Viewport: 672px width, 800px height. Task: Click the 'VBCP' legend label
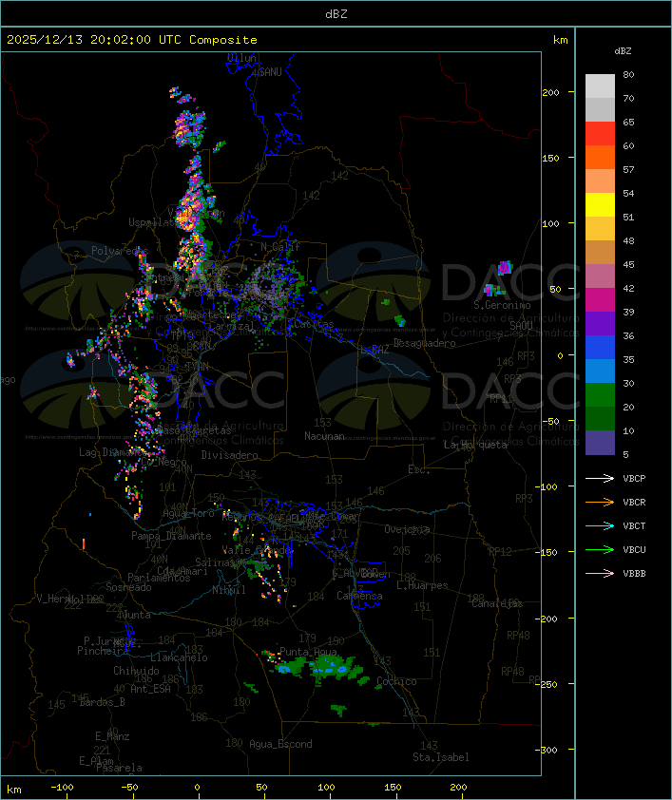[634, 479]
